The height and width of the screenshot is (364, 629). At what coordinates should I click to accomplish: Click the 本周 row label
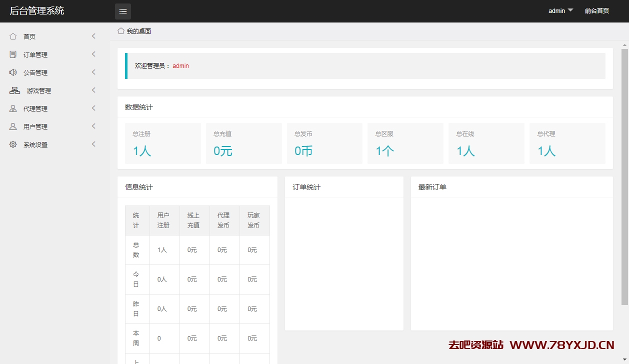pos(137,338)
